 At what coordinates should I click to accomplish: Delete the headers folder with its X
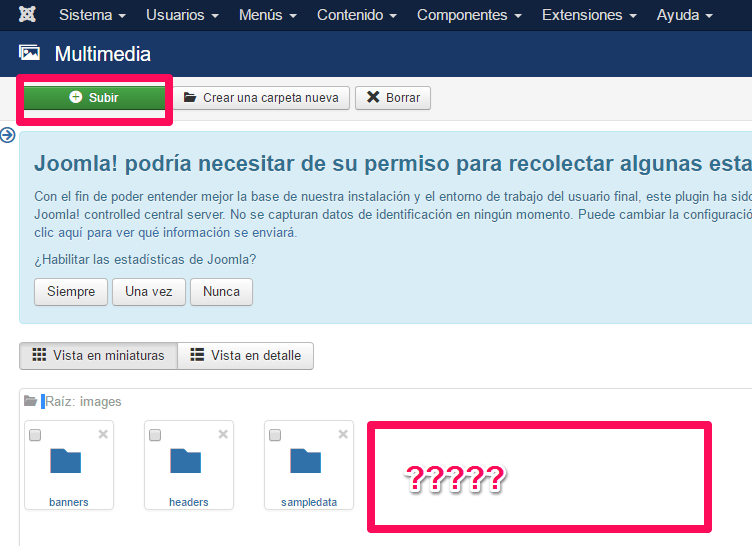(223, 434)
